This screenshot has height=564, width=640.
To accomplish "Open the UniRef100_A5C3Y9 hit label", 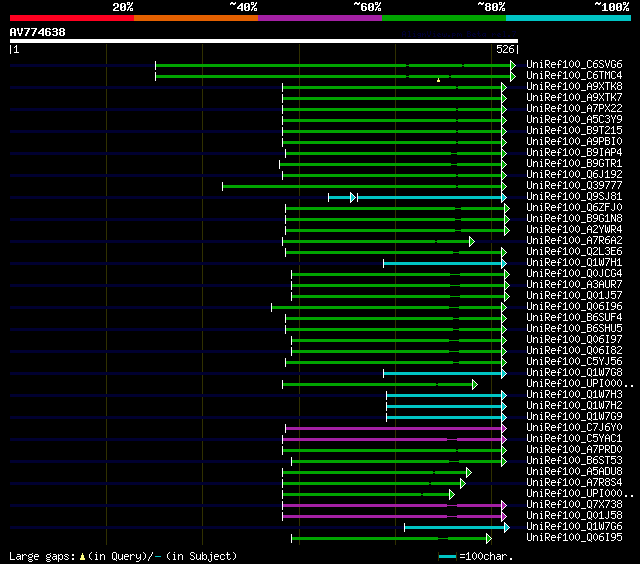I will (574, 120).
